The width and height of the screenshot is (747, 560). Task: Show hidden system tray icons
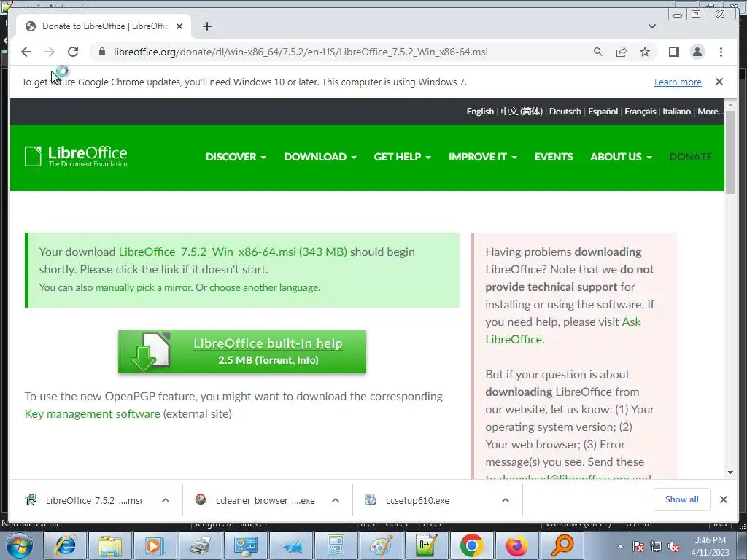click(620, 546)
